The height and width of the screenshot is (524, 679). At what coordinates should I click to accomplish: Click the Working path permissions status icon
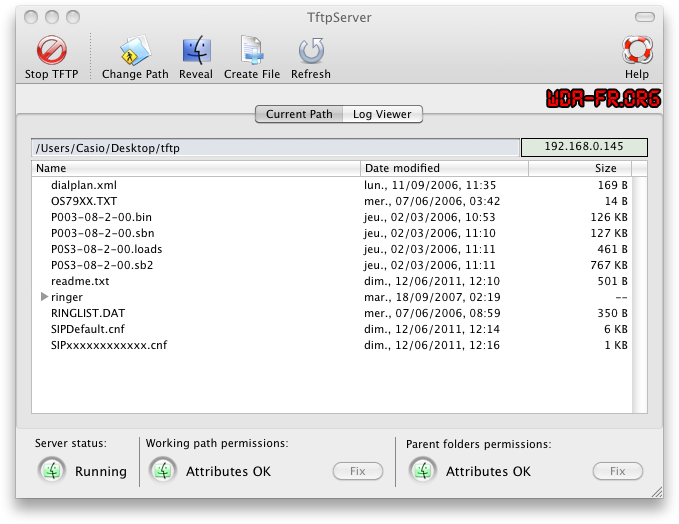tap(162, 471)
